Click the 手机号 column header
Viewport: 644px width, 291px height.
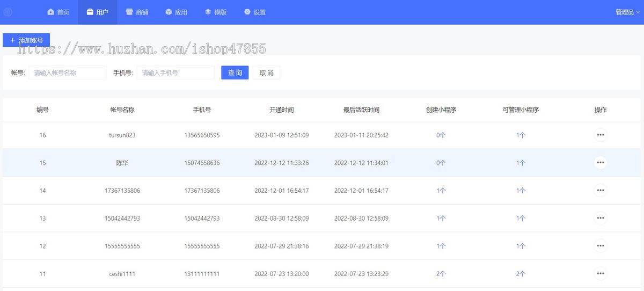coord(202,110)
